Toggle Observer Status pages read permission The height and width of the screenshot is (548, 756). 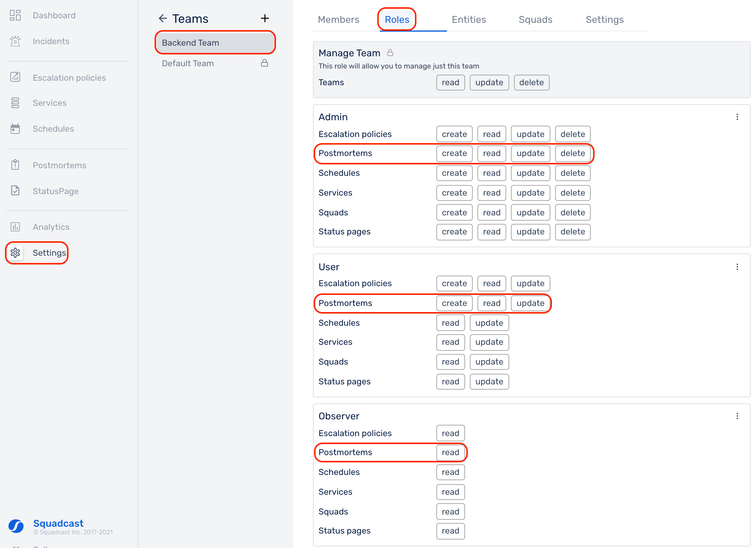pos(451,531)
